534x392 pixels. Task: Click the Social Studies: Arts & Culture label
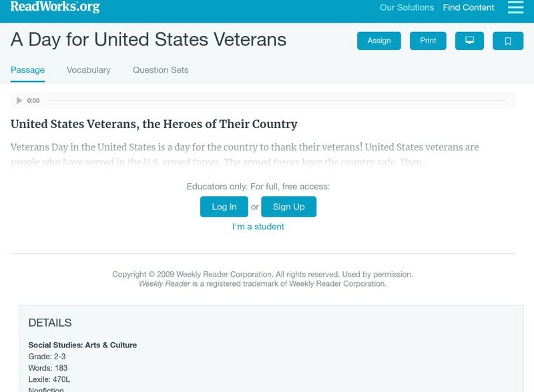[83, 345]
